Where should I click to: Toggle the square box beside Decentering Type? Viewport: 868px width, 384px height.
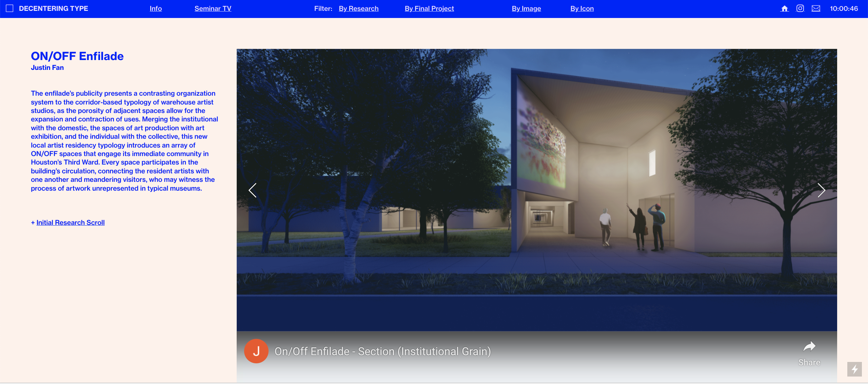[x=9, y=8]
